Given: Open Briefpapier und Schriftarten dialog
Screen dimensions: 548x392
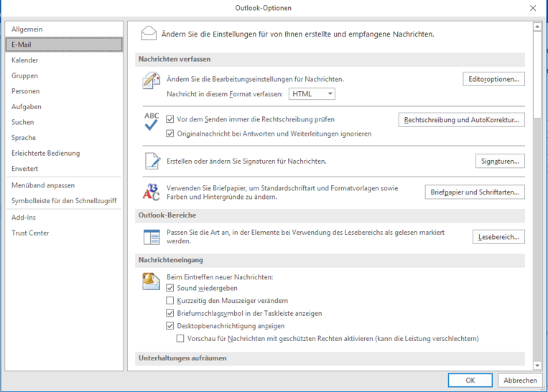Looking at the screenshot, I should pyautogui.click(x=475, y=192).
